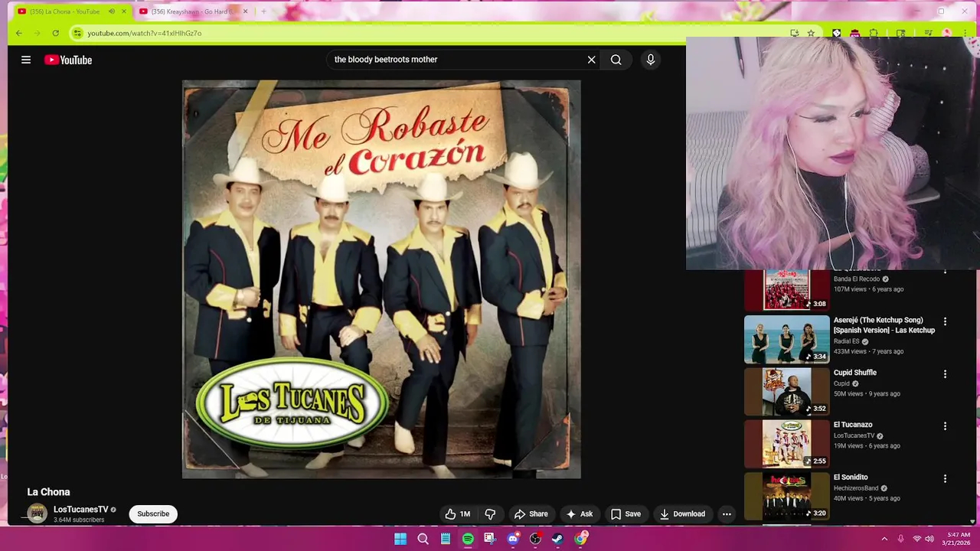Open Chrome profile avatar

947,33
